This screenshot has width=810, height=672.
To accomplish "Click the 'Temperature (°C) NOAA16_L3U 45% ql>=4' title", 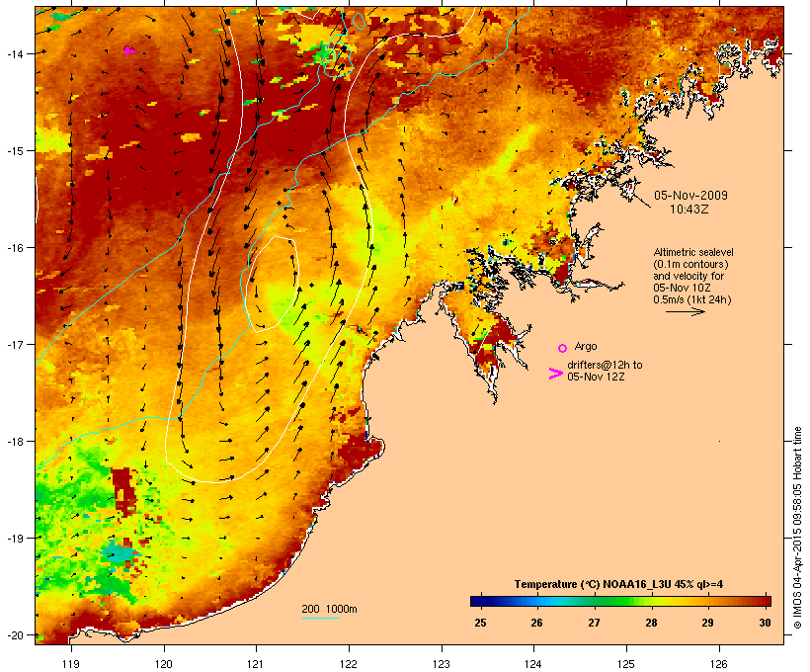I will click(618, 584).
